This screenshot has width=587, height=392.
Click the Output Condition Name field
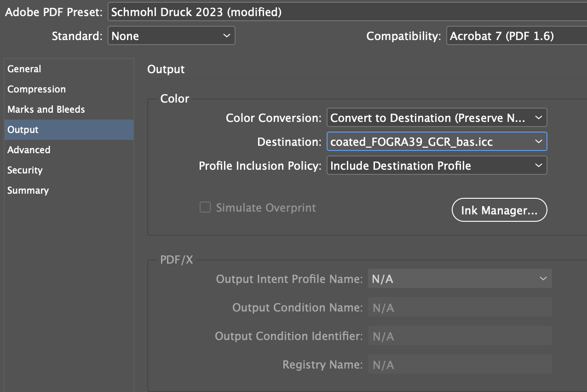[459, 307]
